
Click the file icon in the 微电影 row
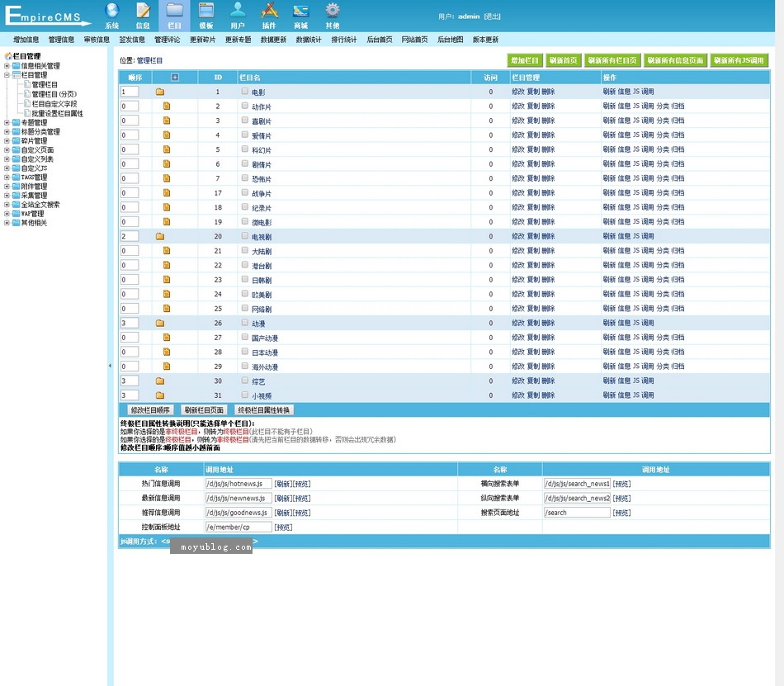tap(167, 221)
